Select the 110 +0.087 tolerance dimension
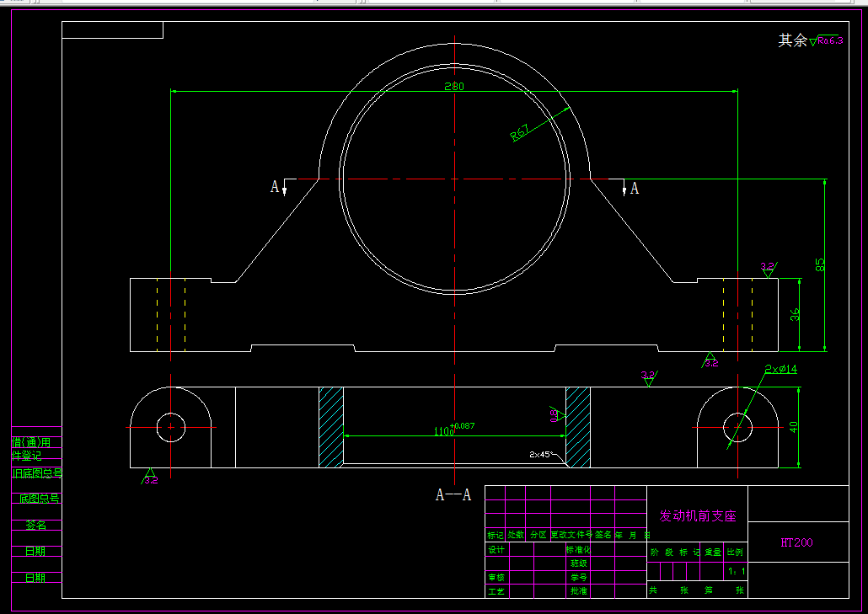Viewport: 868px width, 614px height. pos(454,430)
